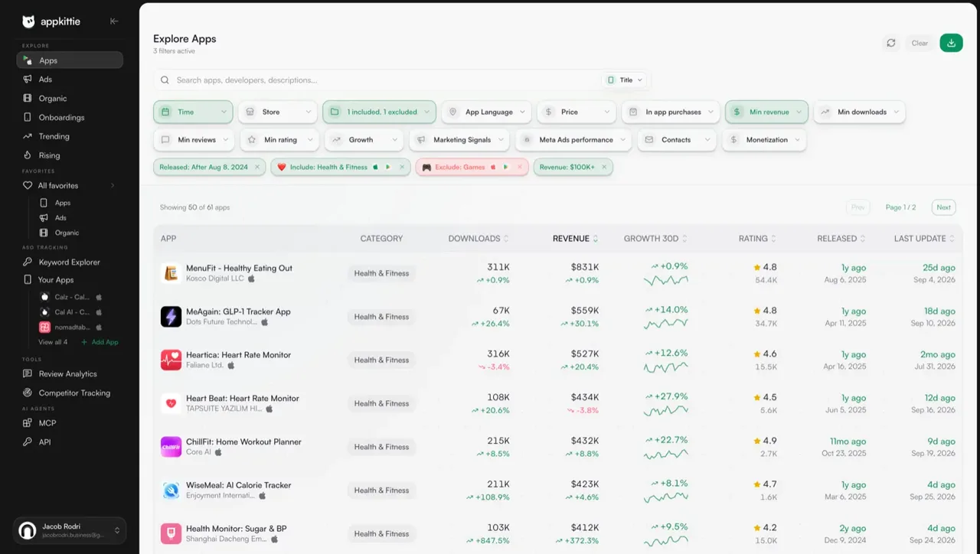Open the Heartica app icon

171,360
